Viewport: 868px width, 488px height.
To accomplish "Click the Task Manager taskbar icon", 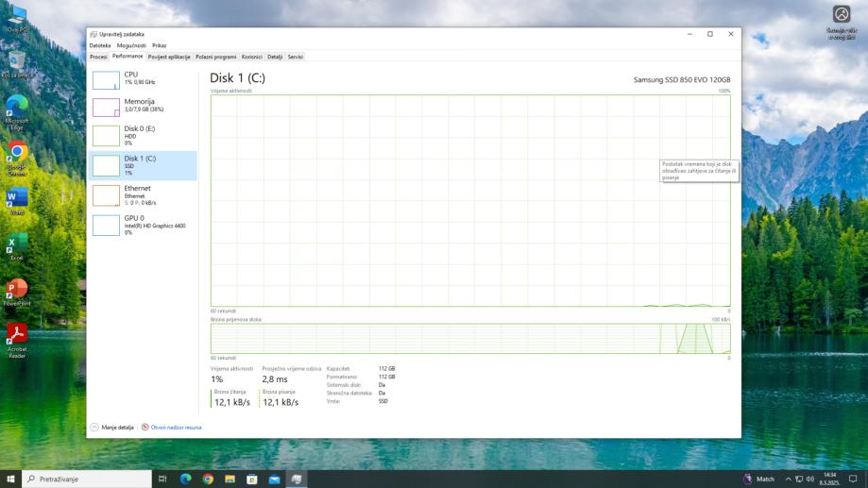I will point(297,480).
